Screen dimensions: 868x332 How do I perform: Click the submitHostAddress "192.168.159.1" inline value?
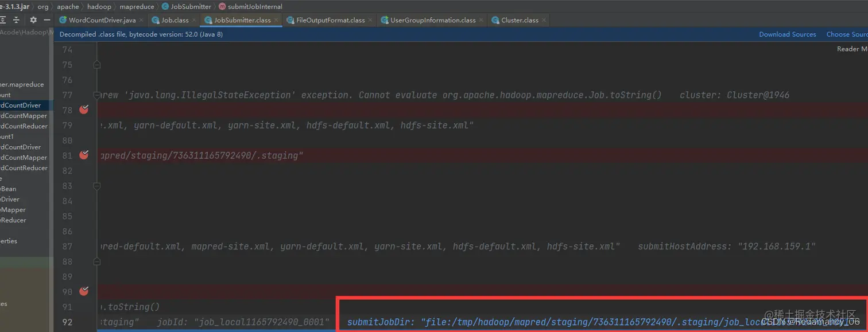click(x=727, y=247)
